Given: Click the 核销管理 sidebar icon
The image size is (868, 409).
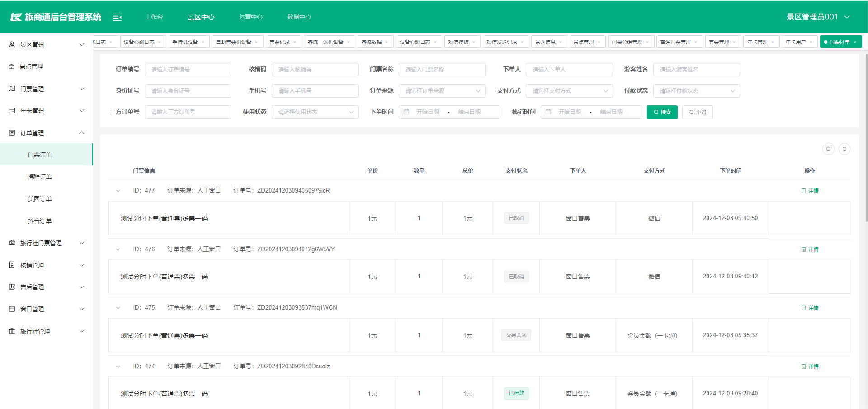Looking at the screenshot, I should 12,265.
